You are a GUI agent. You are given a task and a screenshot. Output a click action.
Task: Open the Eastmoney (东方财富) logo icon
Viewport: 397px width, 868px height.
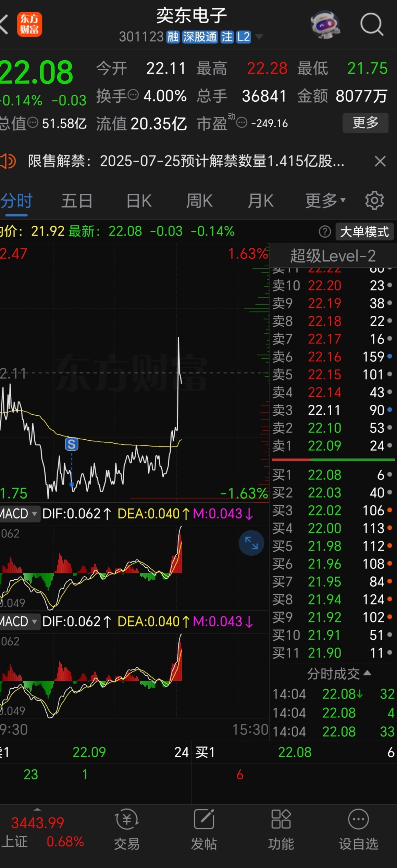pos(29,24)
